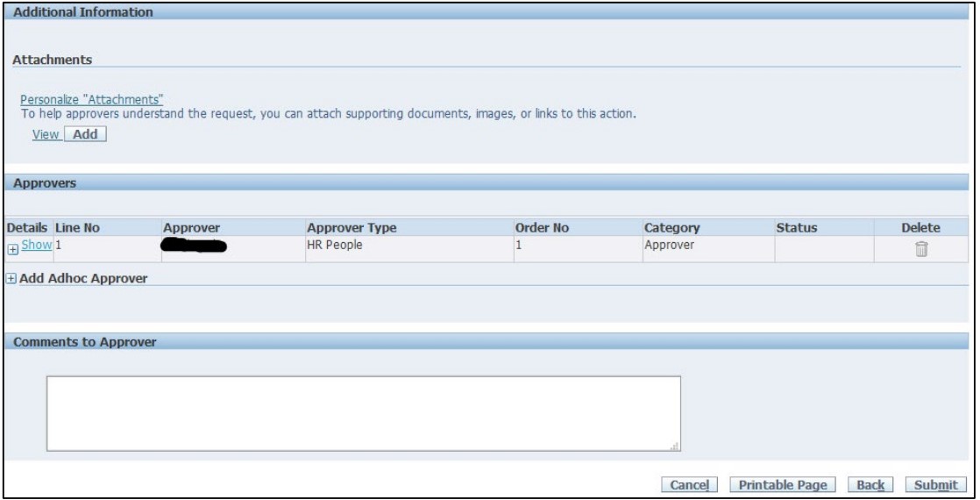Screen dimensions: 980x500
Task: Click the trash icon to delete approver
Action: [920, 249]
